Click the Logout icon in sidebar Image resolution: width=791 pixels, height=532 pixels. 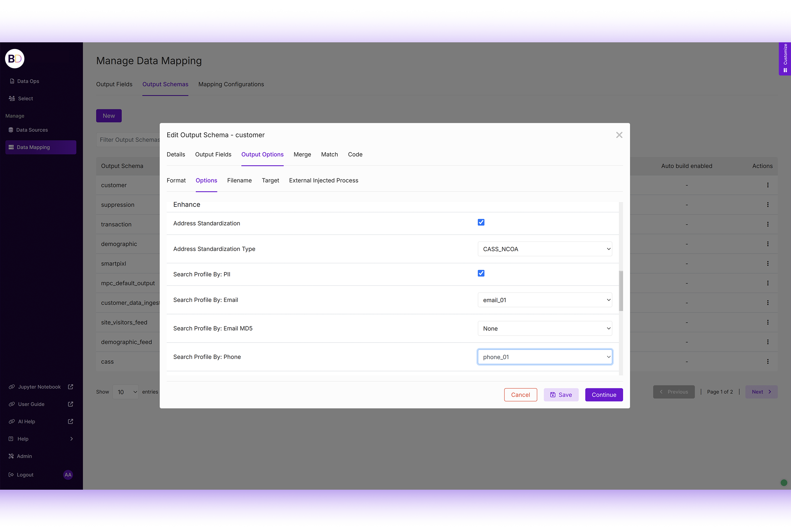coord(11,475)
